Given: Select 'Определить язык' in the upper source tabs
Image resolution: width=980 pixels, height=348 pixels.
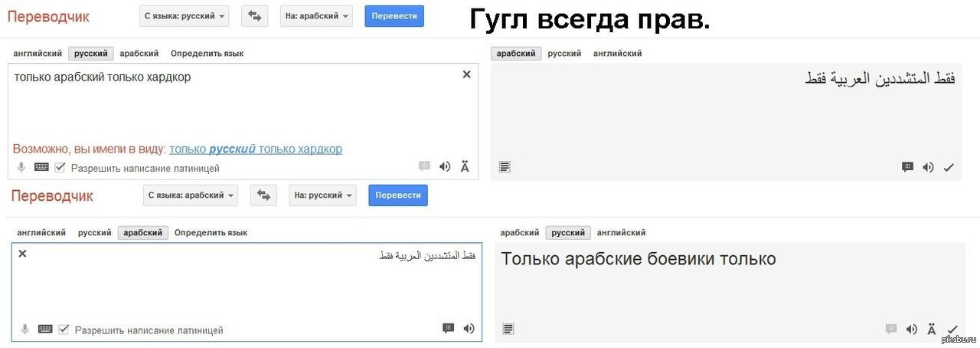Looking at the screenshot, I should tap(207, 54).
